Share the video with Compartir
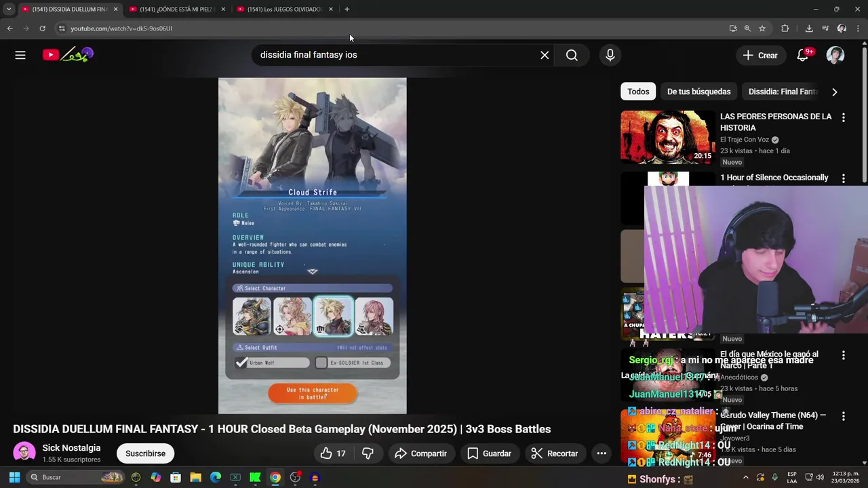Screen dimensions: 868x488 click(420, 453)
